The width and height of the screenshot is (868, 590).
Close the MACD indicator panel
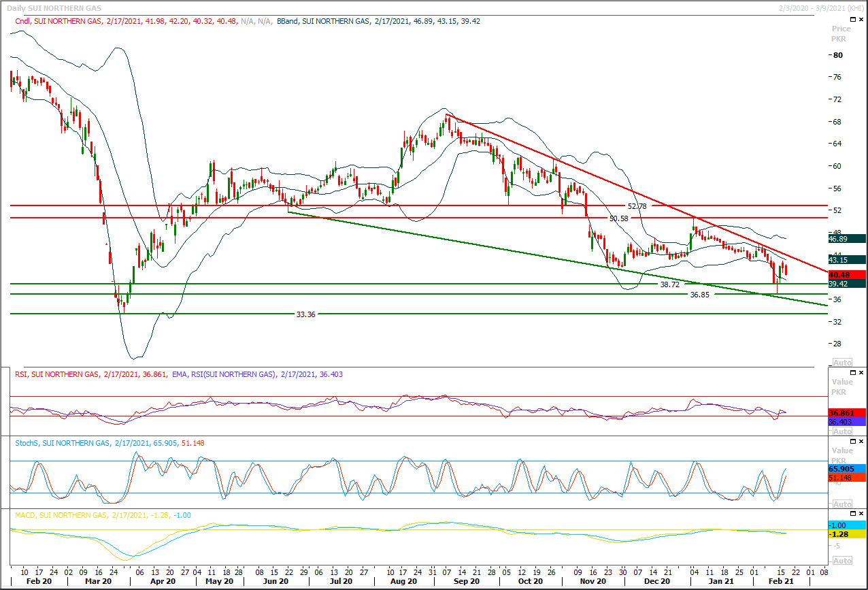click(x=862, y=514)
